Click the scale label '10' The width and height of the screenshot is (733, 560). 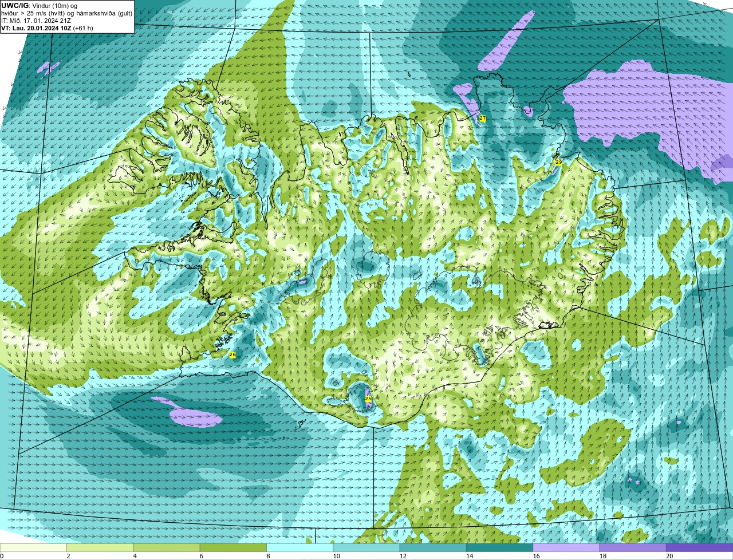pos(336,556)
